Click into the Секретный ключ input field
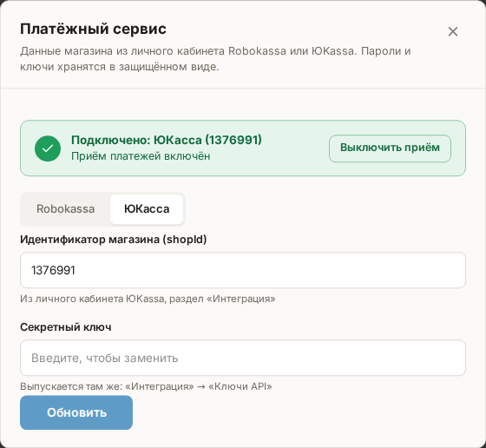 243,358
